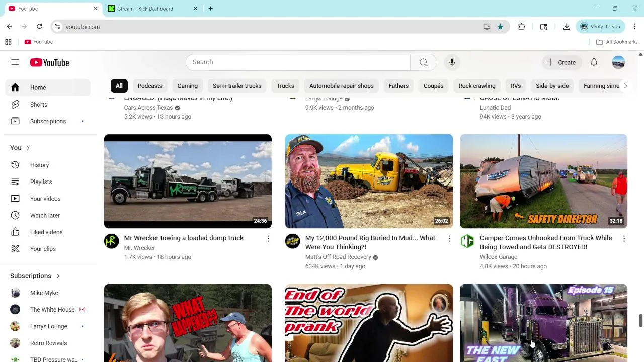Select the All filter chip
The width and height of the screenshot is (644, 362).
119,86
